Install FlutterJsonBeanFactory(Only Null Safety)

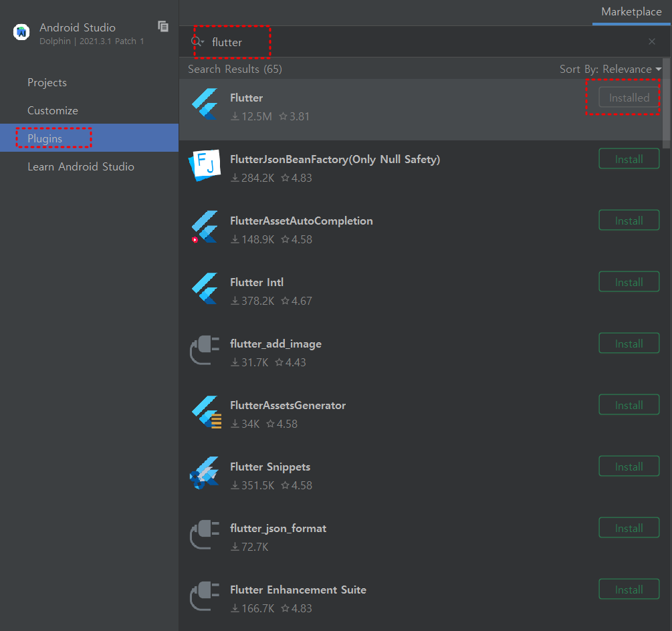click(x=629, y=159)
